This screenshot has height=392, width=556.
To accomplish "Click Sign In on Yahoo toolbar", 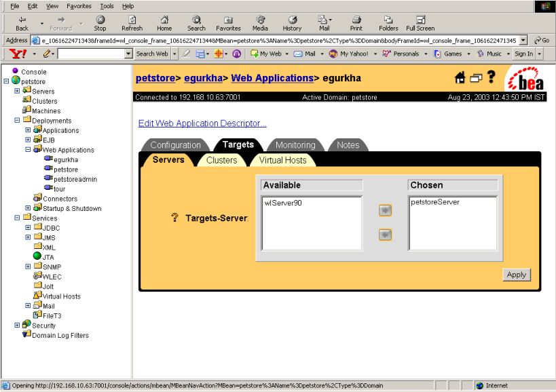I will pos(523,54).
